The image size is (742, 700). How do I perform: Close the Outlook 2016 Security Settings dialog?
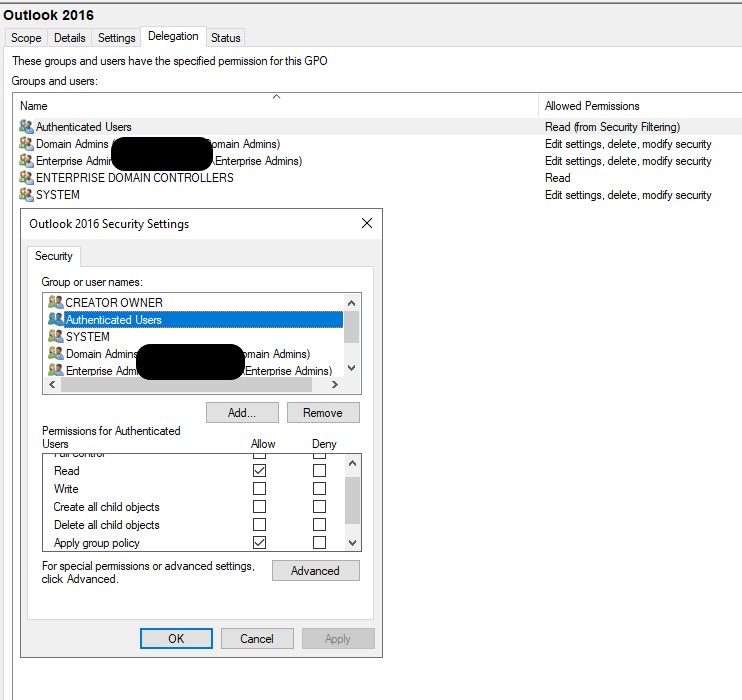367,223
